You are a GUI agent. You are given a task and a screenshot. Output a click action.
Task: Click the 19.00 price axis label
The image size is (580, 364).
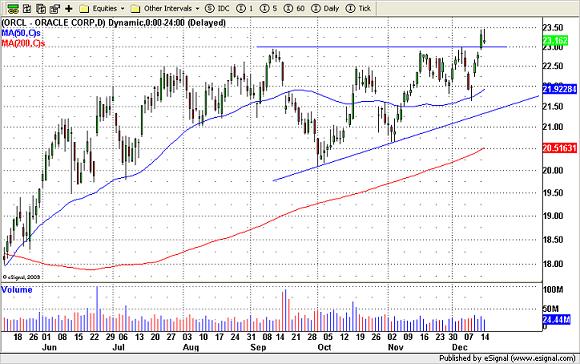553,216
